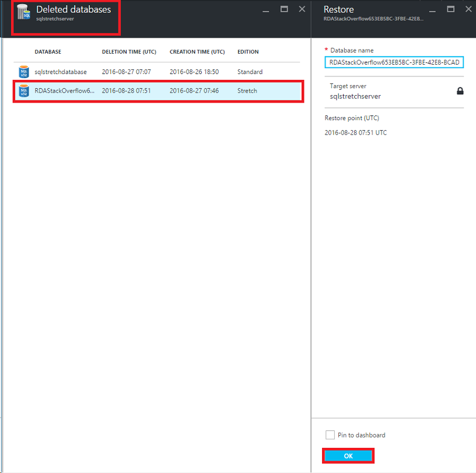Viewport: 476px width, 473px height.
Task: Click the RDAStackOverflow6... SQL database icon
Action: tap(24, 91)
